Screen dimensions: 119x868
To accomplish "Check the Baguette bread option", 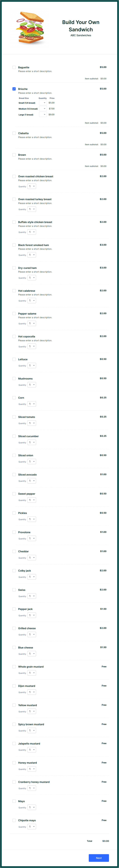I will (x=14, y=67).
